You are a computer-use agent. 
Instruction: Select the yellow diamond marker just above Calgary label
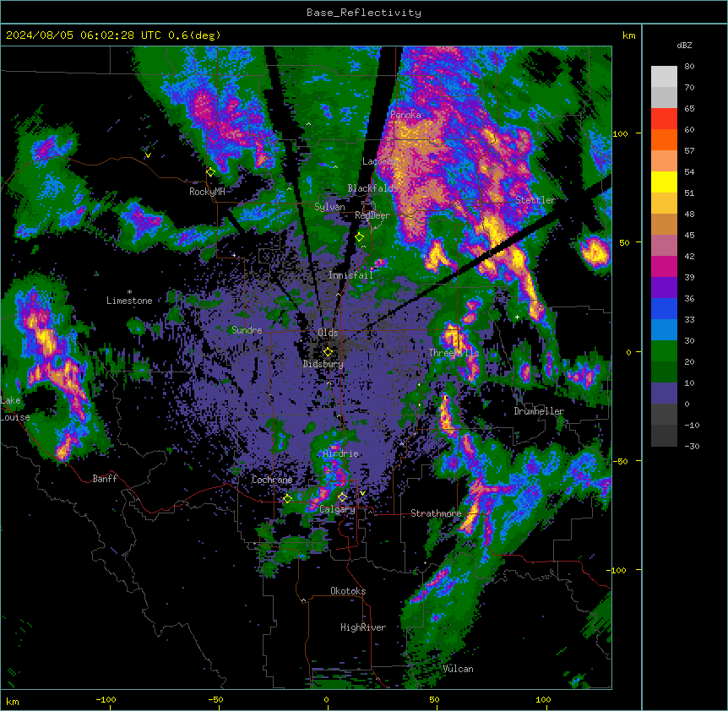[x=342, y=497]
